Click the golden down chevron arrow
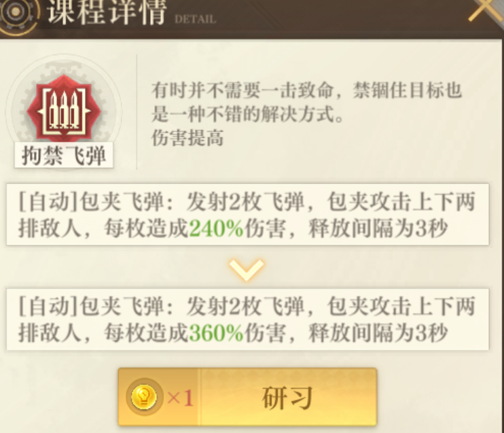The height and width of the screenshot is (433, 504). click(x=247, y=270)
